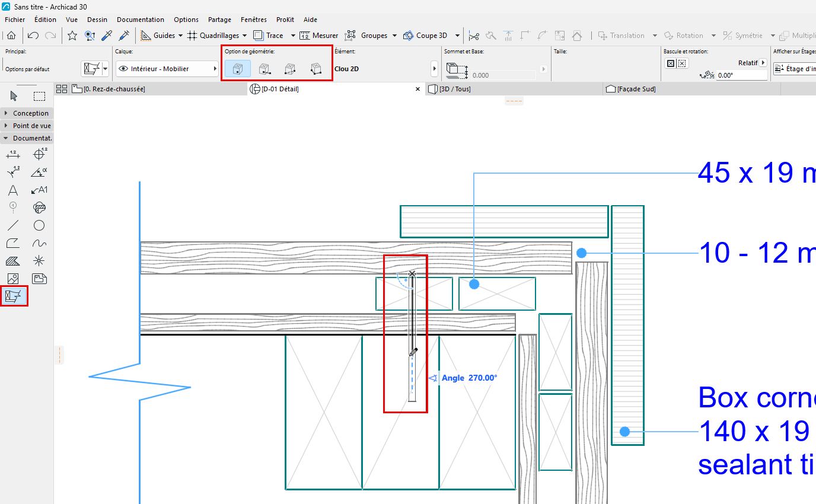Select the Circle tool
816x504 pixels.
click(x=39, y=225)
